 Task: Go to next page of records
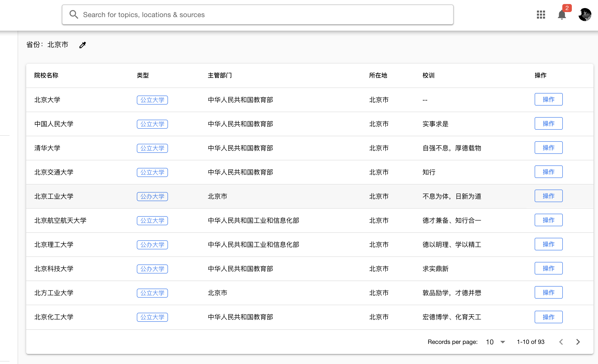[x=578, y=342]
